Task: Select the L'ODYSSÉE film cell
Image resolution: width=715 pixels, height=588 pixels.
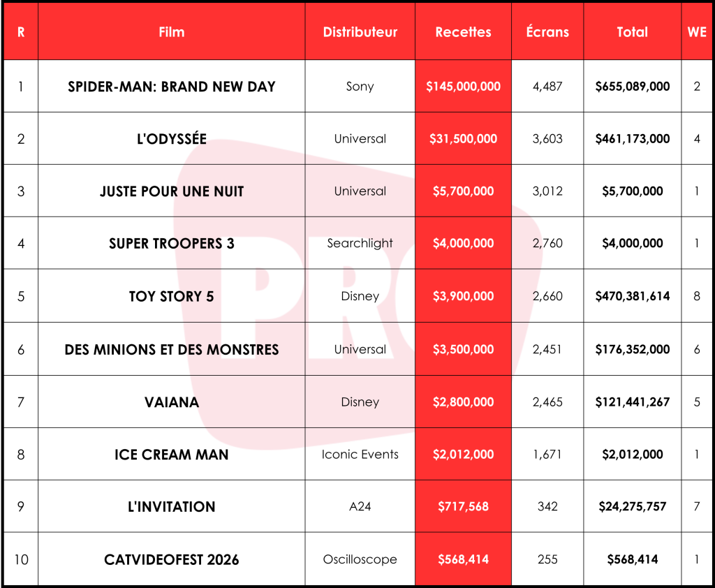Action: click(x=172, y=139)
